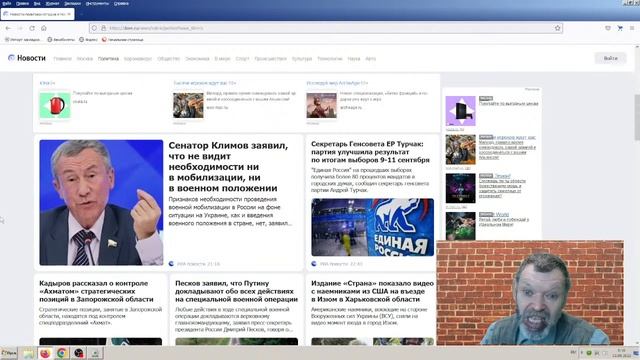640x360 pixels.
Task: Open Единая Россия article image
Action: click(373, 227)
